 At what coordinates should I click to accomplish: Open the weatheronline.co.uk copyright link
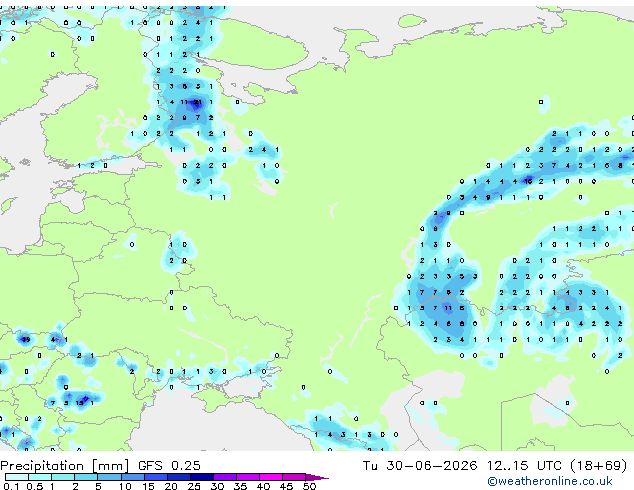pyautogui.click(x=550, y=481)
